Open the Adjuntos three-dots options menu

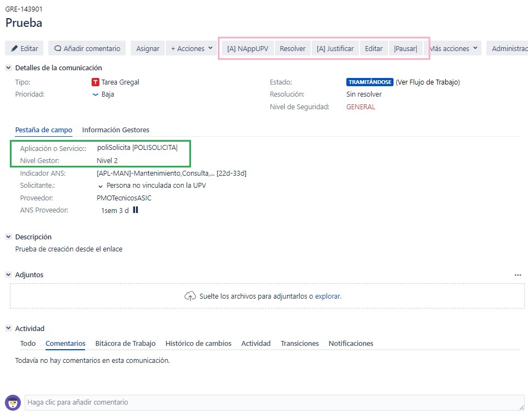point(518,275)
